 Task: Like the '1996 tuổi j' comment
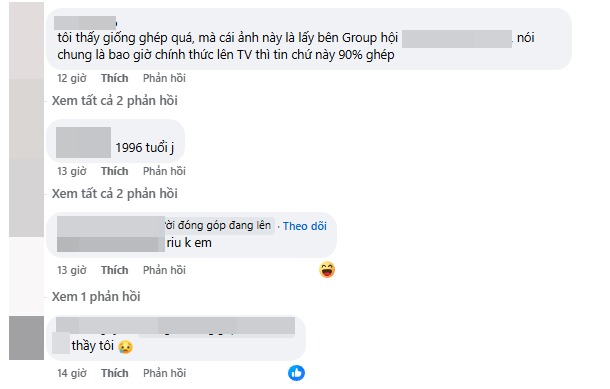click(115, 171)
